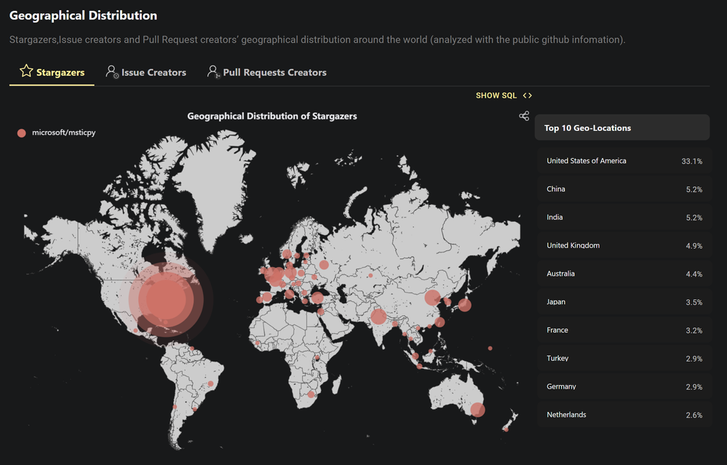
Task: Click the bubble over India on the map
Action: click(379, 317)
